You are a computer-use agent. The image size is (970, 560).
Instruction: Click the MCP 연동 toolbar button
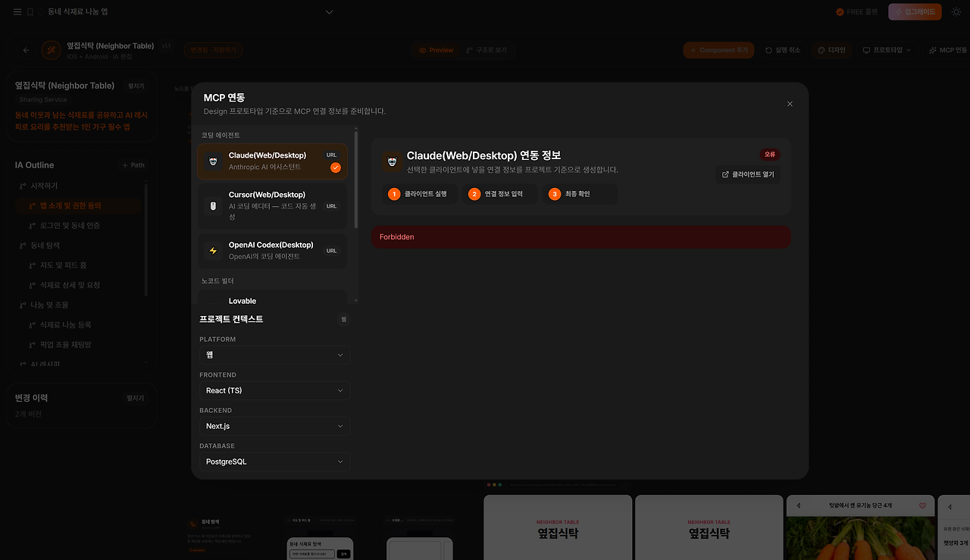pyautogui.click(x=947, y=50)
